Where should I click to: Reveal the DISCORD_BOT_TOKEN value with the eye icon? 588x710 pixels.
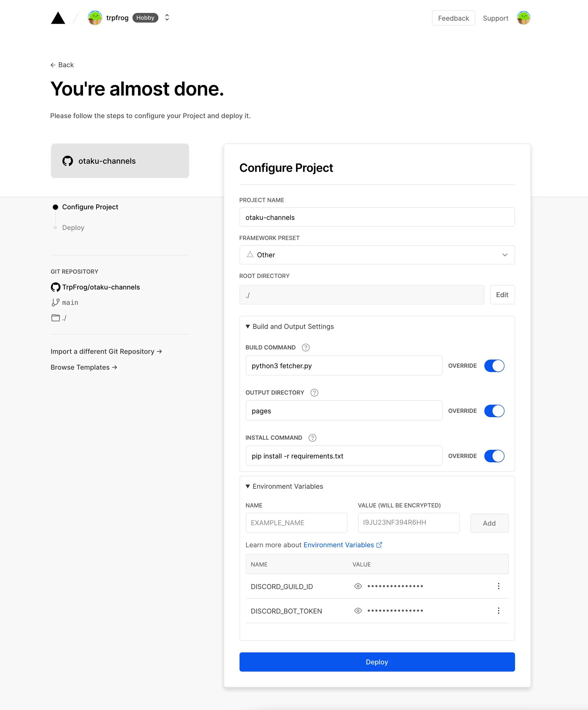point(358,611)
